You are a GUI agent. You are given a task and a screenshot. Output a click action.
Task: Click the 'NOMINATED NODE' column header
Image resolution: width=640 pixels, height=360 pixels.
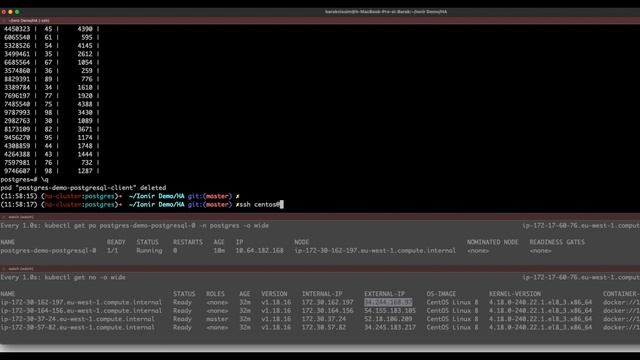pyautogui.click(x=493, y=242)
